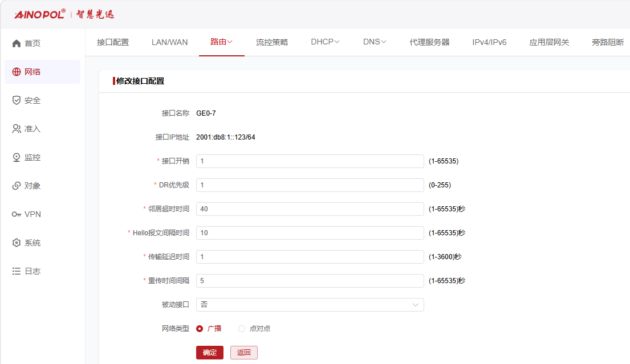Screen dimensions: 630x364
Task: Click the 确定 confirm button
Action: click(210, 353)
